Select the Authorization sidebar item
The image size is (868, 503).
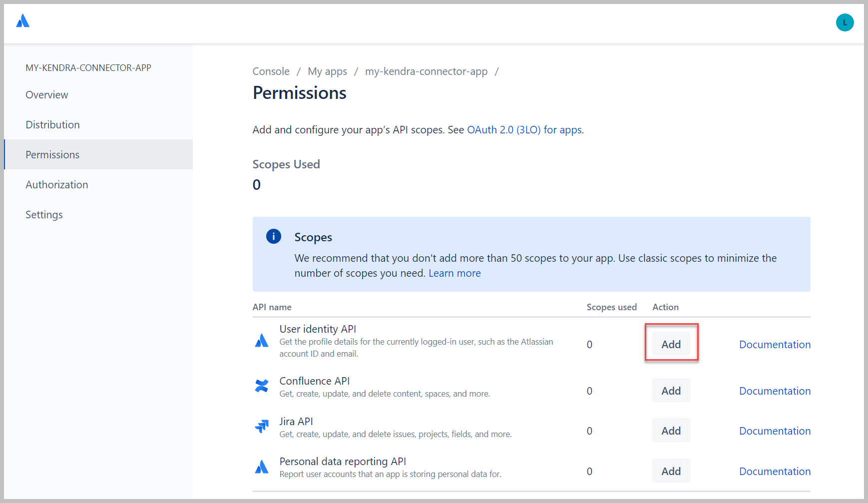tap(56, 184)
